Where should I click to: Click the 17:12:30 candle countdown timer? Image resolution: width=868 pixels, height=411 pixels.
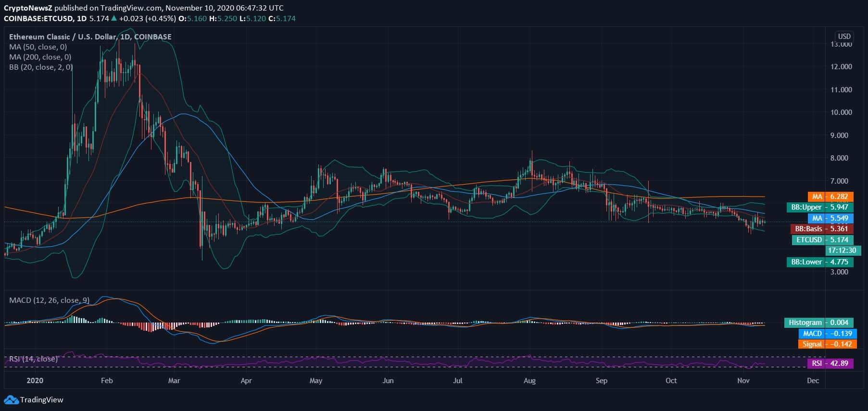(x=842, y=250)
